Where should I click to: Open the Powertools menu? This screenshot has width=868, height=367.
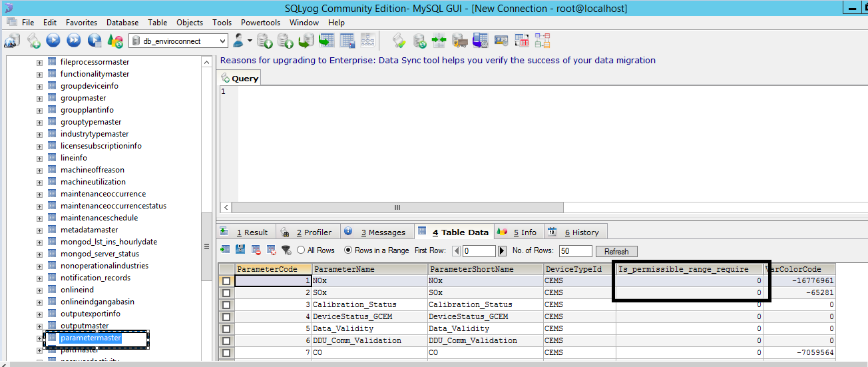coord(260,22)
